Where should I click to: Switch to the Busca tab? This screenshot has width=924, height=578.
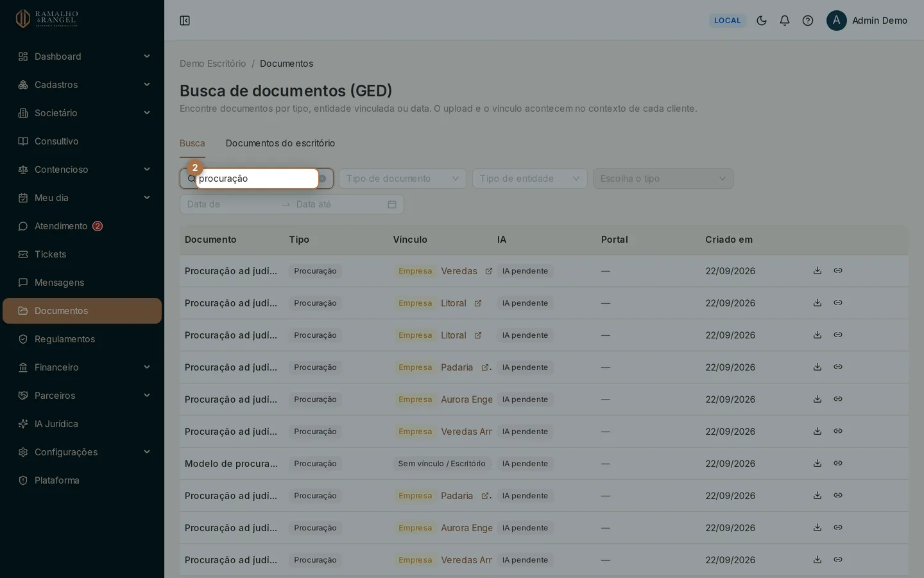[193, 143]
